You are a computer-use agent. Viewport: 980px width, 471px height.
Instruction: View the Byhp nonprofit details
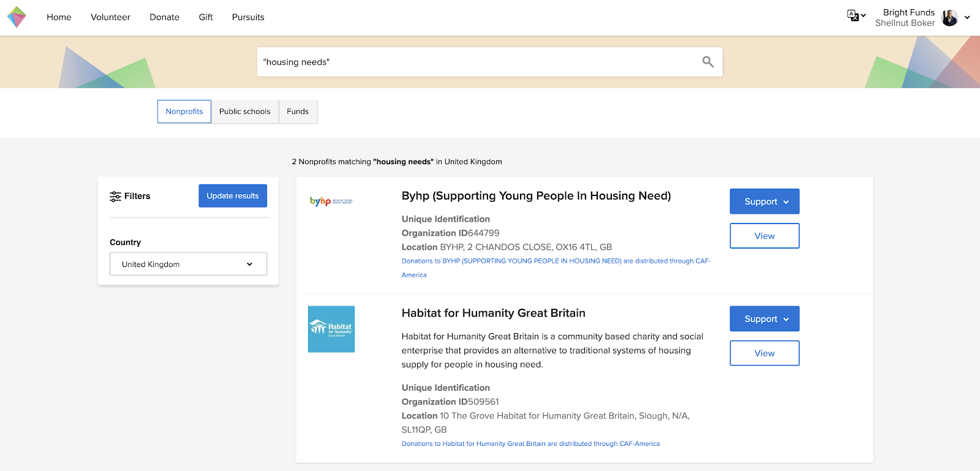pos(764,236)
